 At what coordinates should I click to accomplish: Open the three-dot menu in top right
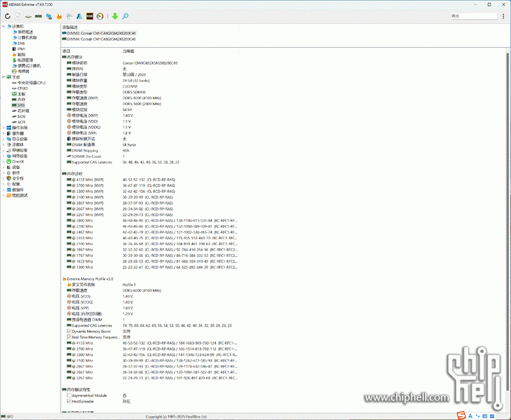coord(503,16)
